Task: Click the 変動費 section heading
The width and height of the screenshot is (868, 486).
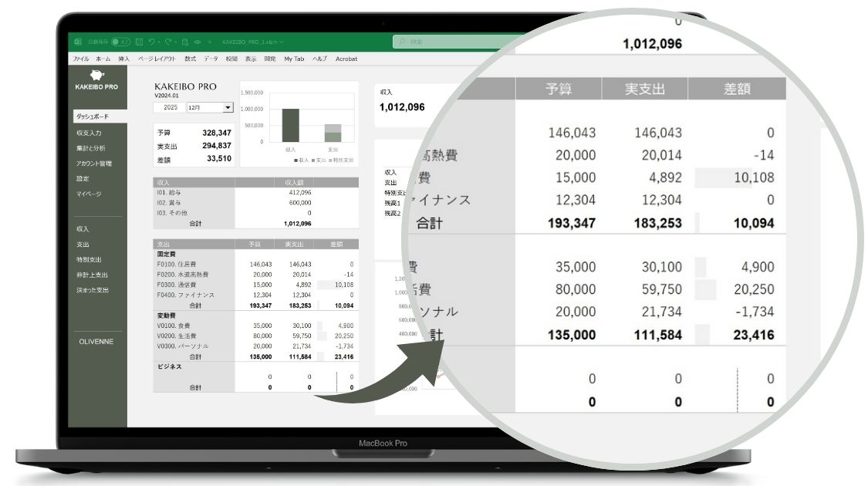Action: (166, 316)
